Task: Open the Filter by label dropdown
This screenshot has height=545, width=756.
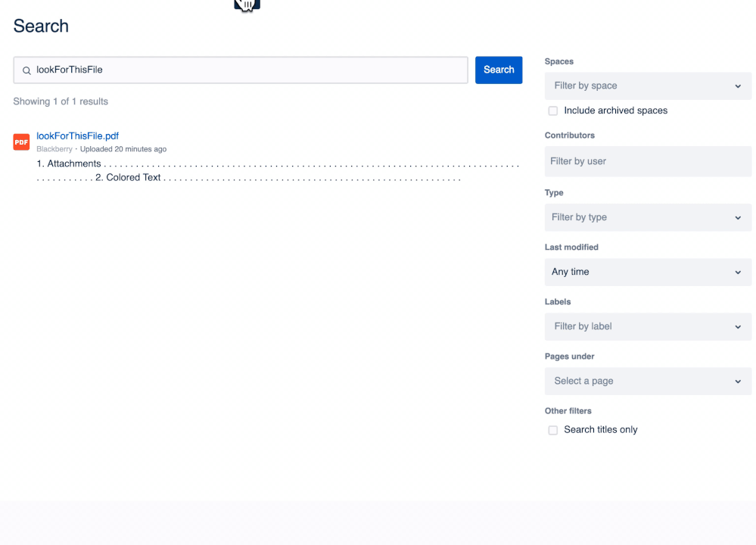Action: [x=648, y=326]
